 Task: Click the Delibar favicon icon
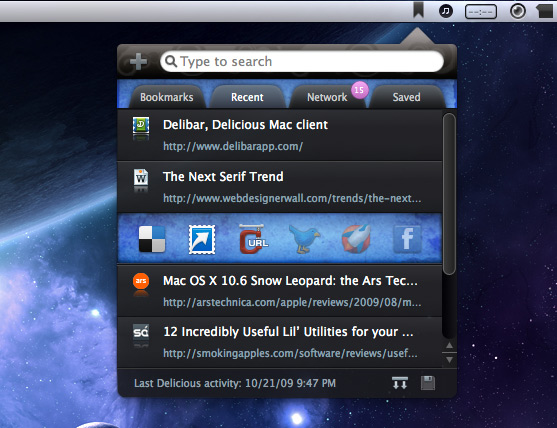[x=141, y=125]
